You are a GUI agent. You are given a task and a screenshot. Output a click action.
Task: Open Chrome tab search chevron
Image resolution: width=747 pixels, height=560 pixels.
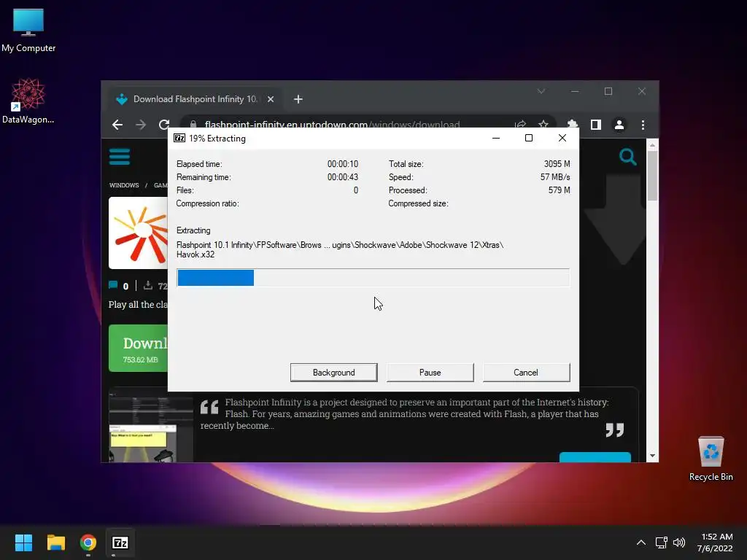[541, 91]
